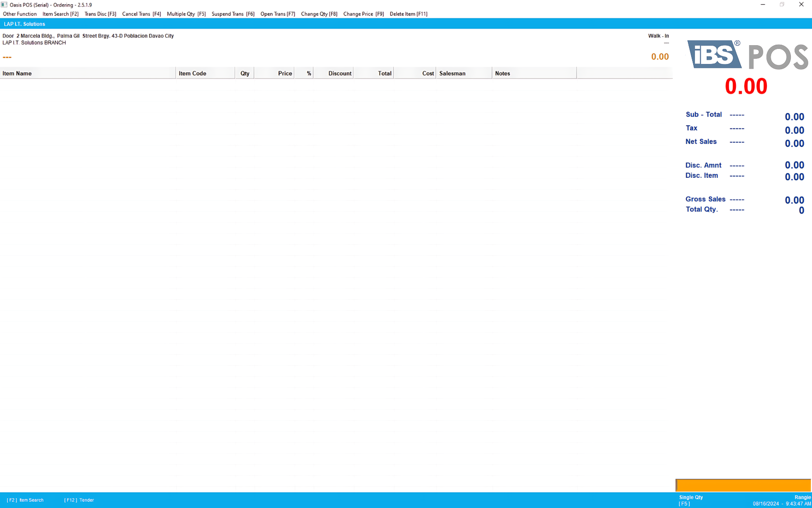The image size is (812, 508).
Task: Select Cancel Trans [F4] menu item
Action: point(141,14)
